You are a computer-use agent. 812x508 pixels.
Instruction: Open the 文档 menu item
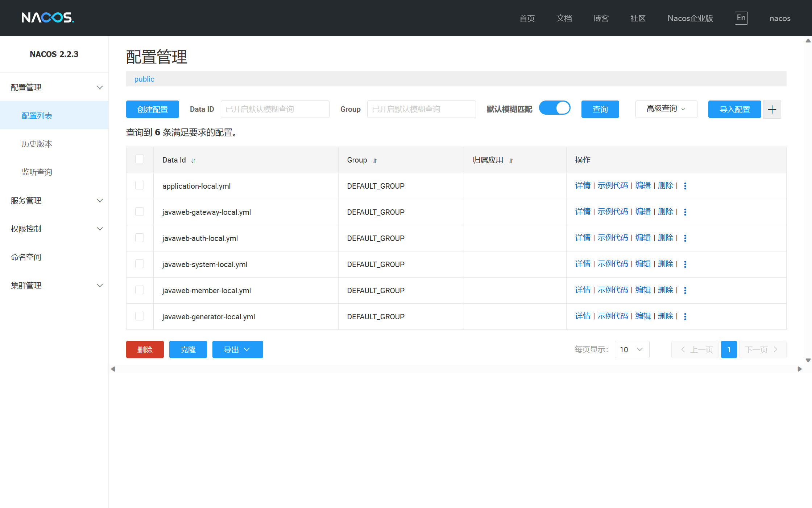coord(564,18)
